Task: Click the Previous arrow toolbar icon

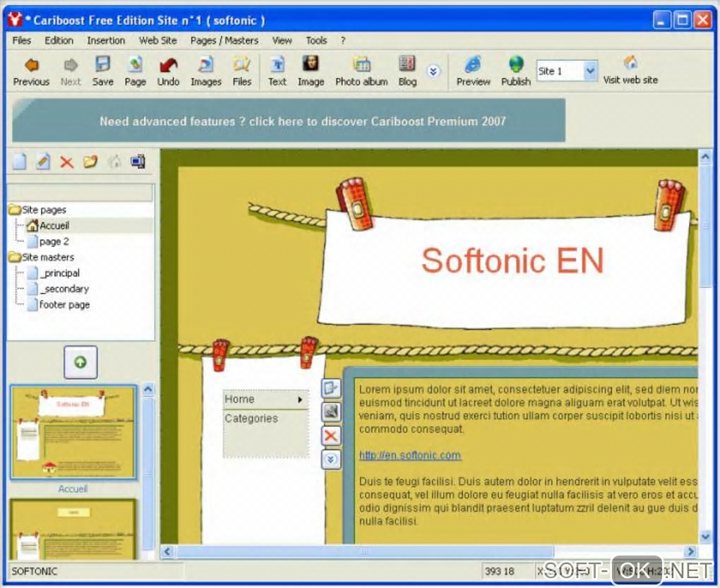Action: pyautogui.click(x=31, y=66)
